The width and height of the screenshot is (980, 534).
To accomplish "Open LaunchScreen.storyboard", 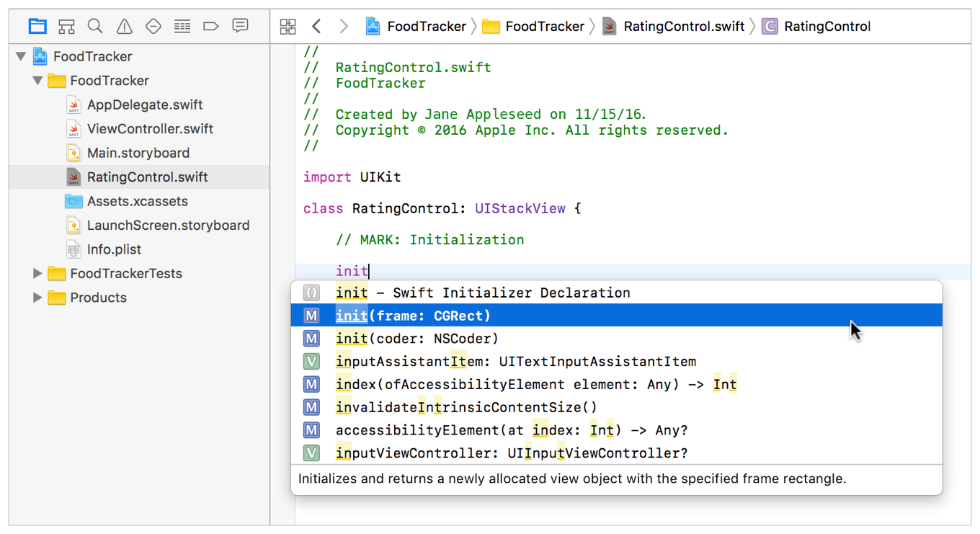I will (x=139, y=226).
